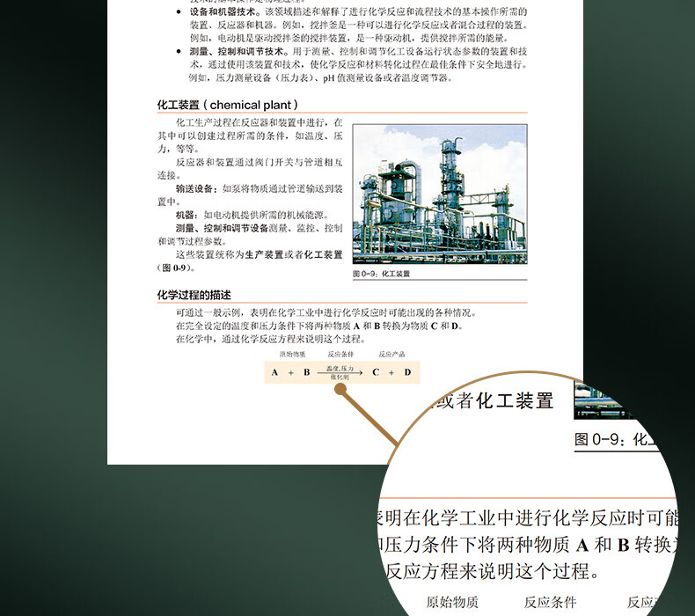Click the enlarged 化工装置 text in the magnifier

tap(515, 401)
